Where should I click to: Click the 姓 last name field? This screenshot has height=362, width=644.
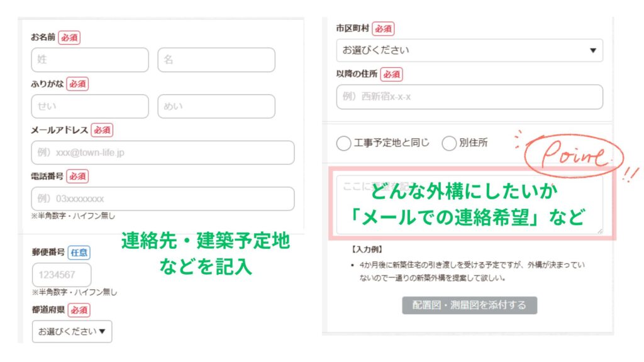[90, 60]
